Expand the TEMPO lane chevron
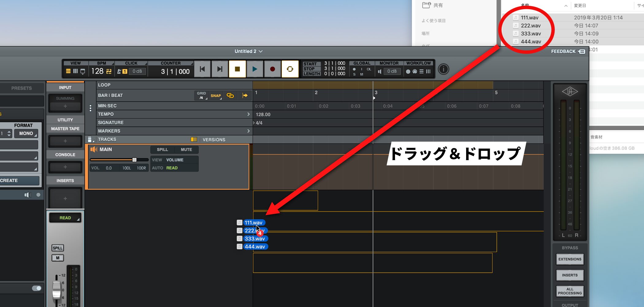This screenshot has width=644, height=307. point(248,114)
